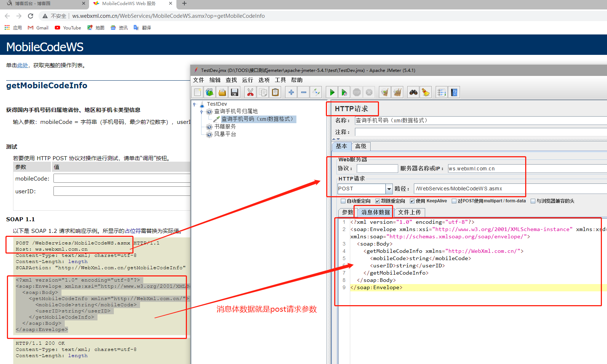Reload the browser page
The image size is (607, 364).
tap(31, 16)
